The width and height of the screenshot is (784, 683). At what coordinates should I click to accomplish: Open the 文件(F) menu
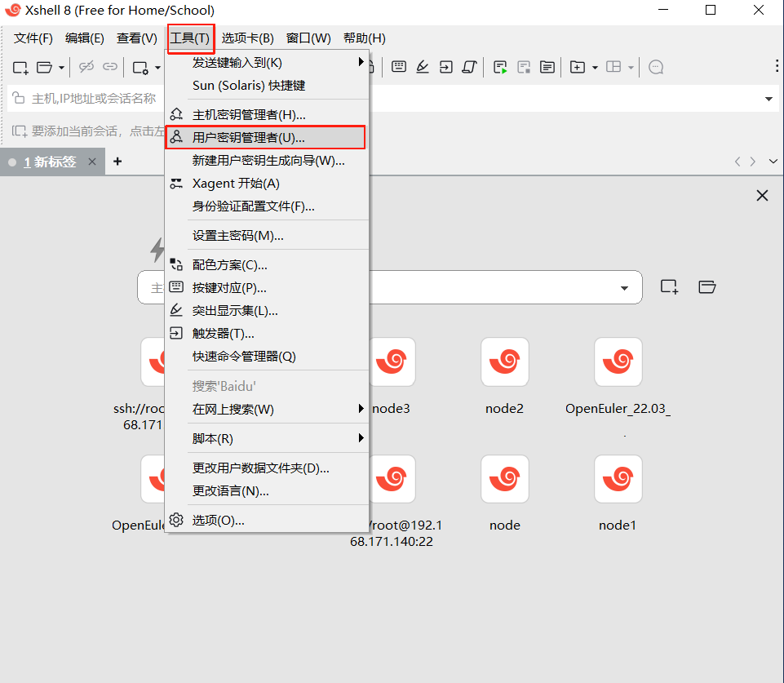(x=33, y=38)
